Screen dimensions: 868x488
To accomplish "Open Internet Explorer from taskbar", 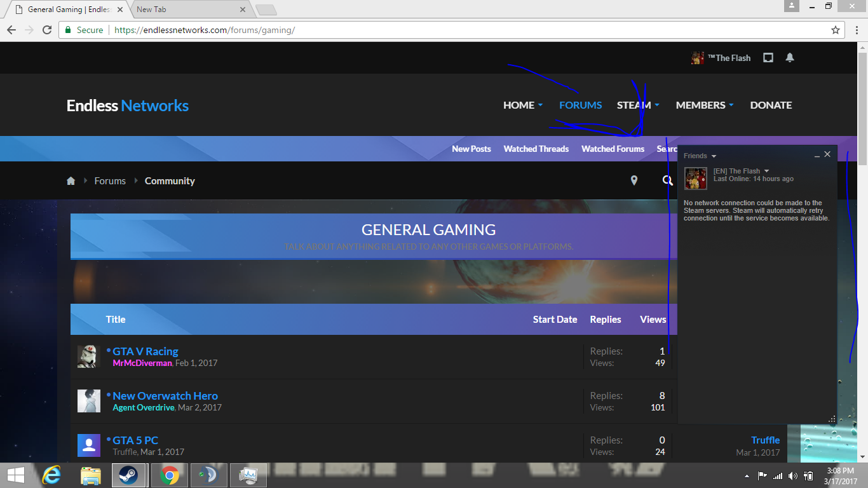I will 51,475.
